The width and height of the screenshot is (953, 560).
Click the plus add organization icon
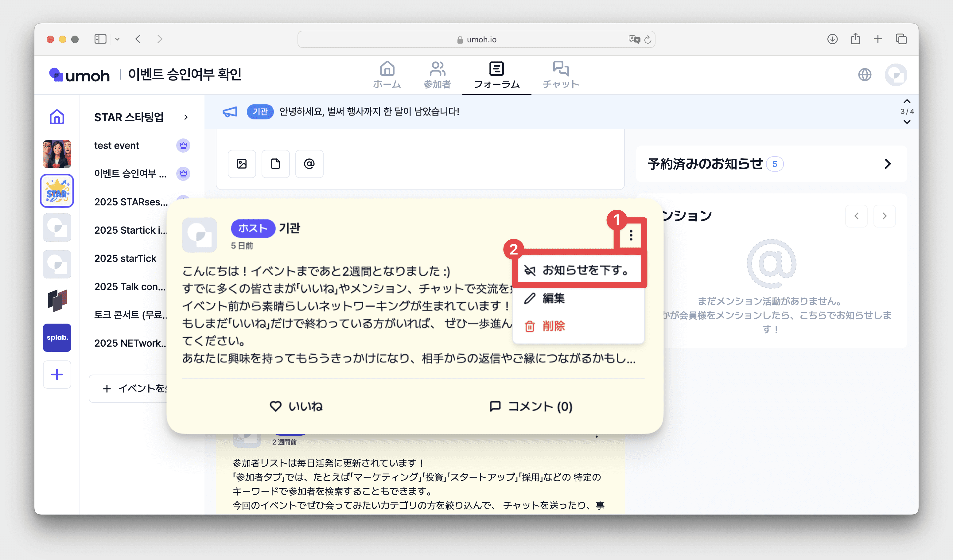point(57,374)
